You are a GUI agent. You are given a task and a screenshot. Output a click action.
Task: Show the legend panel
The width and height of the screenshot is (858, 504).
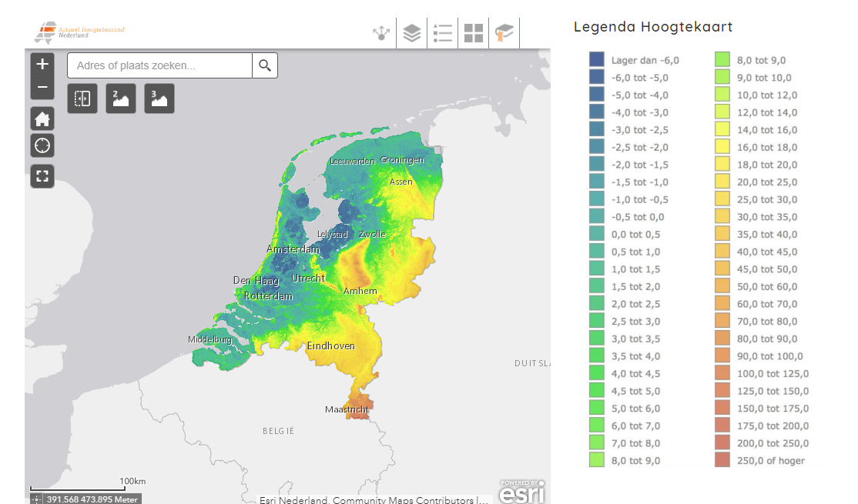click(x=443, y=33)
